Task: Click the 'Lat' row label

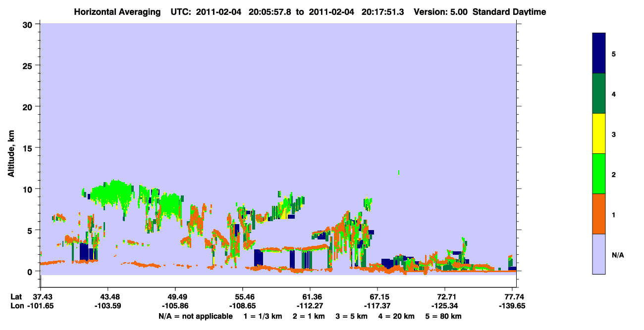Action: click(x=16, y=297)
